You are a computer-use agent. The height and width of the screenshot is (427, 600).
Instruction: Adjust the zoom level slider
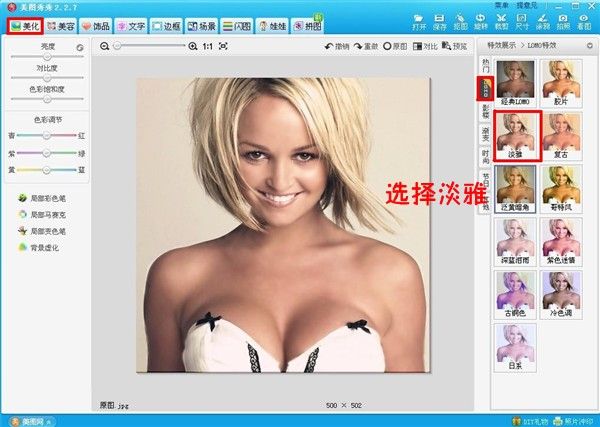click(150, 46)
